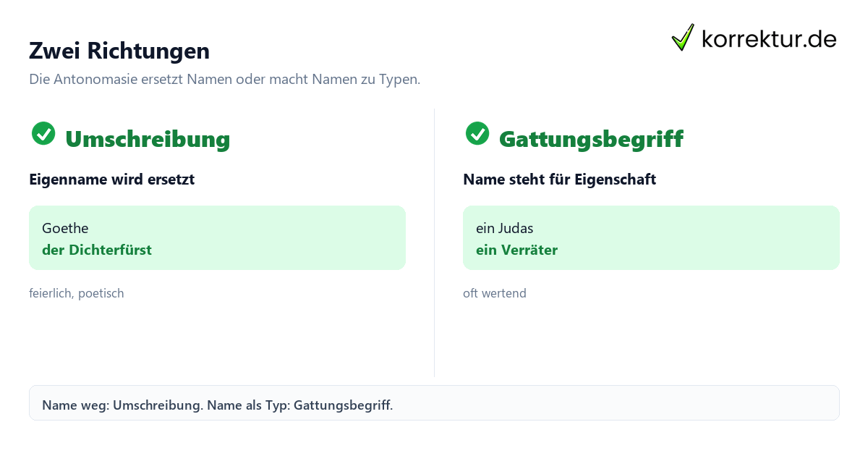The height and width of the screenshot is (456, 868).
Task: Click the summary box at bottom
Action: 434,402
